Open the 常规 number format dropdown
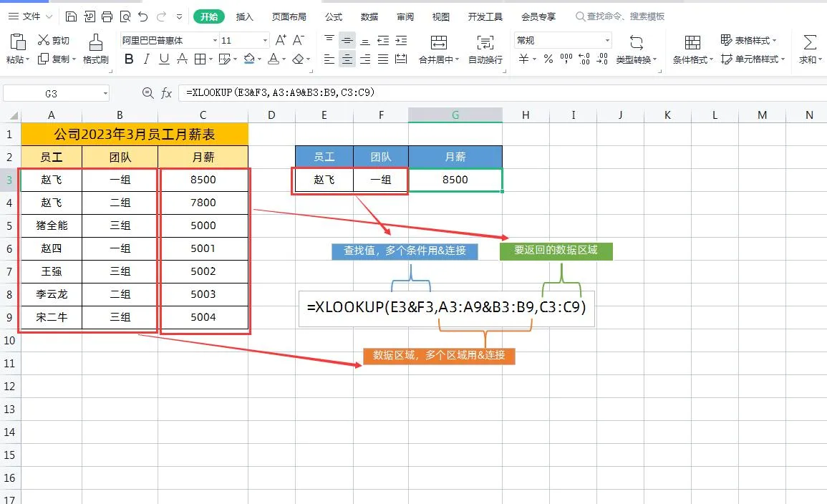Image resolution: width=827 pixels, height=504 pixels. (607, 40)
